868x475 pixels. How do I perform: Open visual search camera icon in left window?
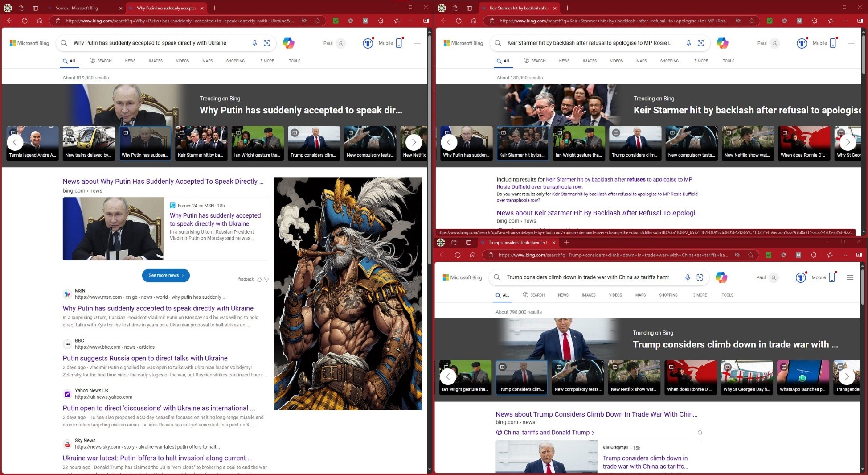click(x=267, y=43)
